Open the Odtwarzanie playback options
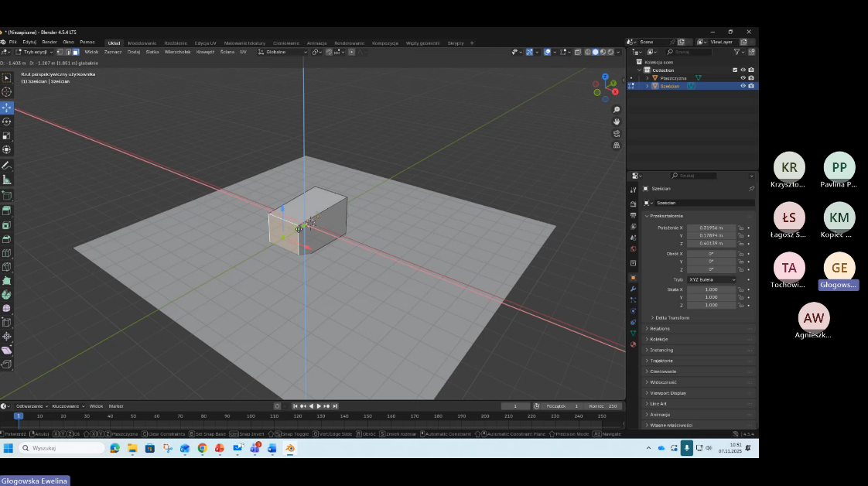 click(x=31, y=406)
